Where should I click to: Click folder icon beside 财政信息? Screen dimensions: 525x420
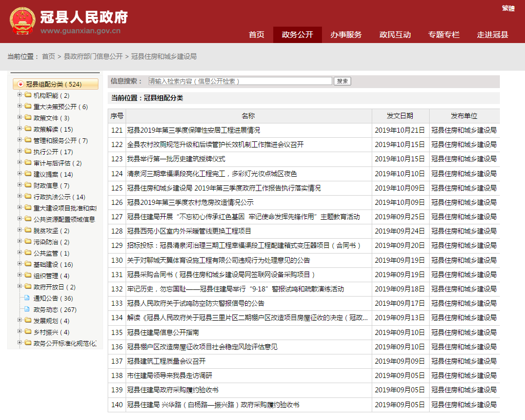(x=28, y=185)
